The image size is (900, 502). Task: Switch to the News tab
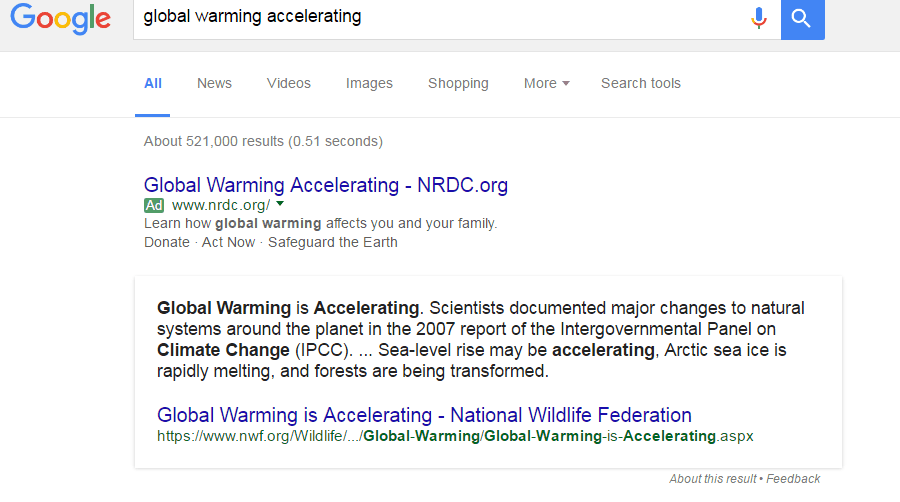(x=214, y=83)
